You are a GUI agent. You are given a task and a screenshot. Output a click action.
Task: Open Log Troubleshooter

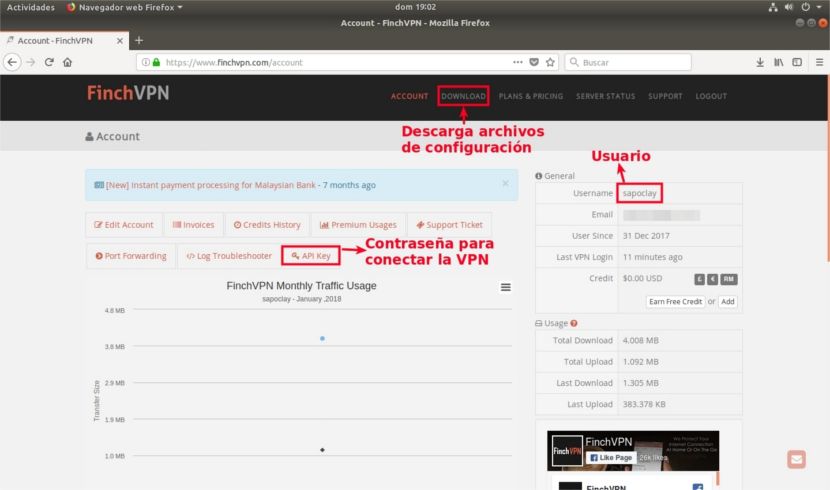[229, 256]
